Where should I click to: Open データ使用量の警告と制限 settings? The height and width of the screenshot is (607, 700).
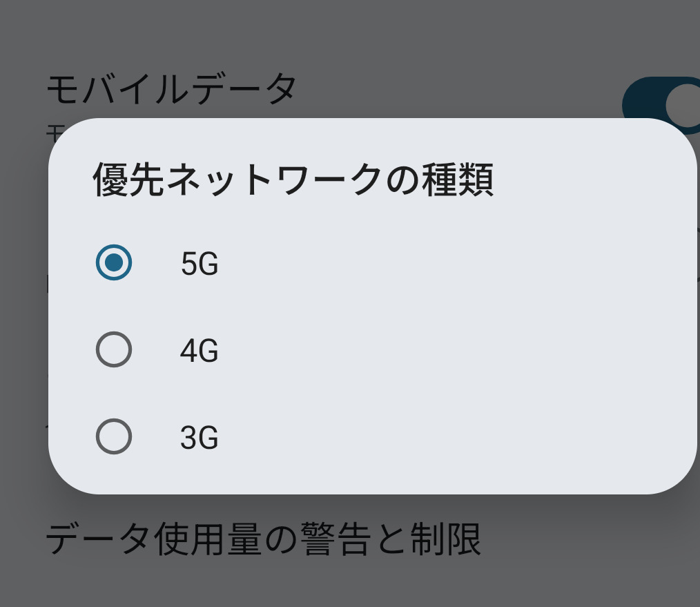(x=263, y=539)
